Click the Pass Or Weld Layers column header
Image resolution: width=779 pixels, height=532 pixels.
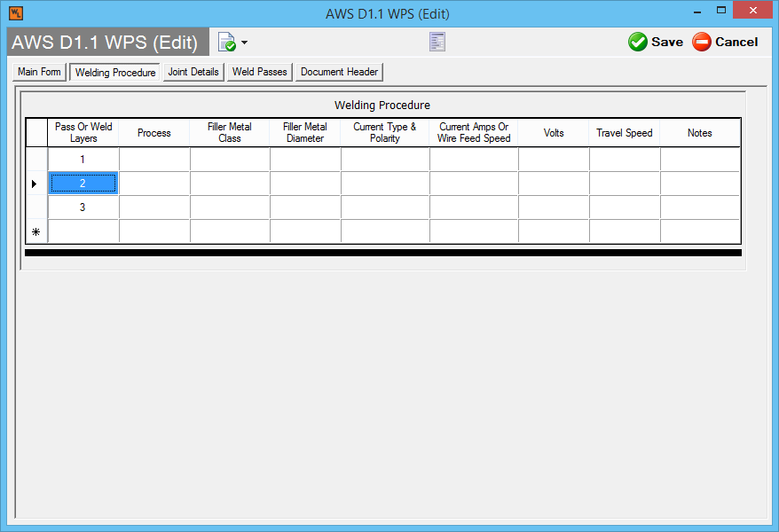coord(83,132)
